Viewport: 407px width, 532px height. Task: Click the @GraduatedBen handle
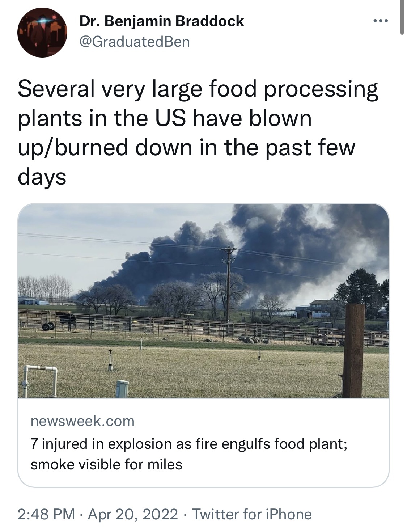pyautogui.click(x=135, y=42)
